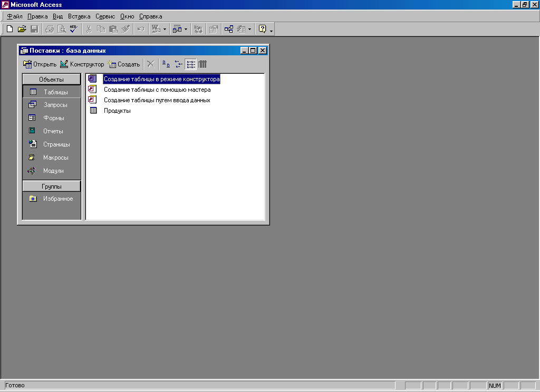This screenshot has width=540, height=392.
Task: Click the NUM indicator in status bar
Action: coord(495,386)
